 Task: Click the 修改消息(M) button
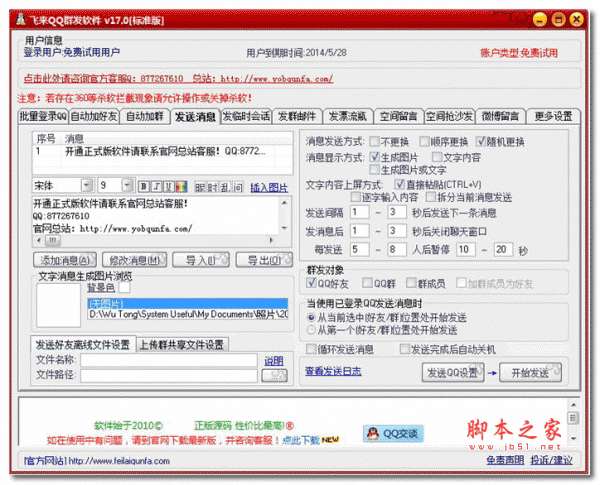pos(135,260)
